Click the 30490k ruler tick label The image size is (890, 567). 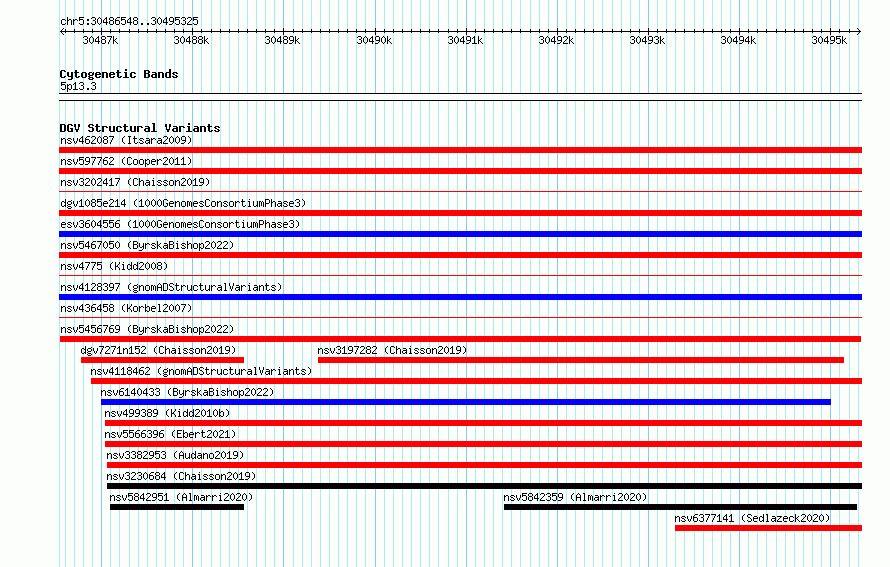coord(374,40)
